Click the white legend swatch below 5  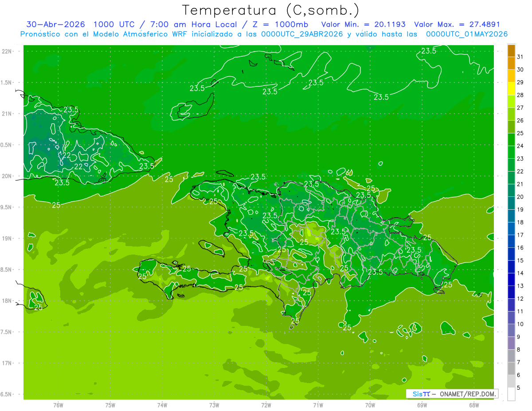coord(511,394)
